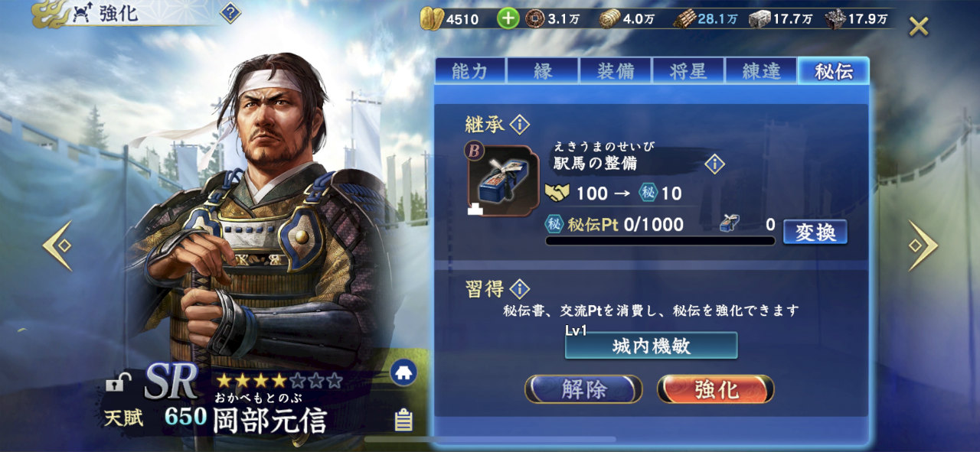Open the info icon next to 習得
This screenshot has height=452, width=980.
(x=519, y=289)
